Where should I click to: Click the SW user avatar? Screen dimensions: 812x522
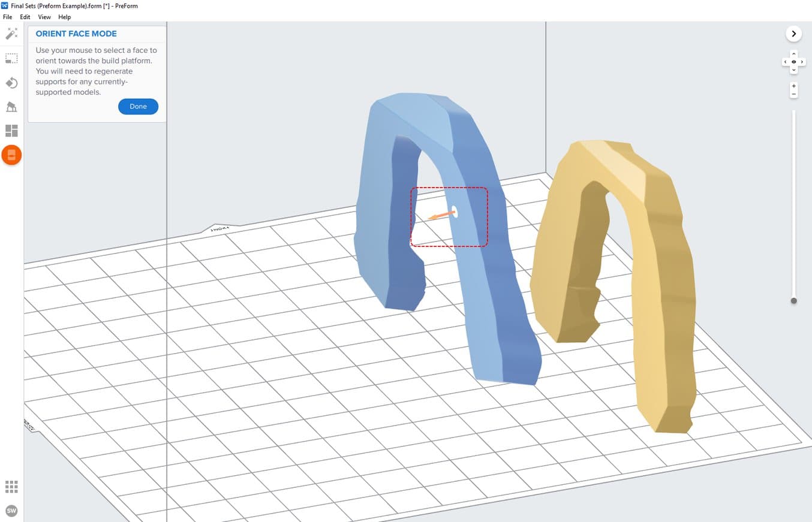pos(11,511)
